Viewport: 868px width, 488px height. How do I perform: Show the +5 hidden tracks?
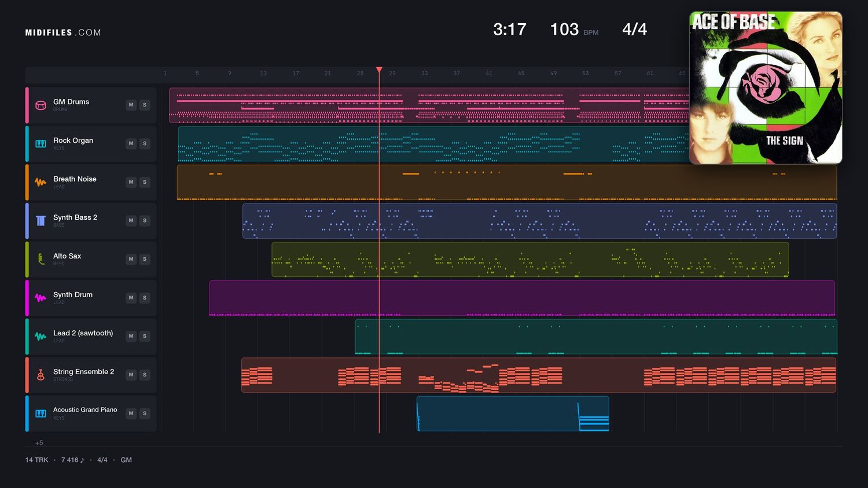click(39, 443)
